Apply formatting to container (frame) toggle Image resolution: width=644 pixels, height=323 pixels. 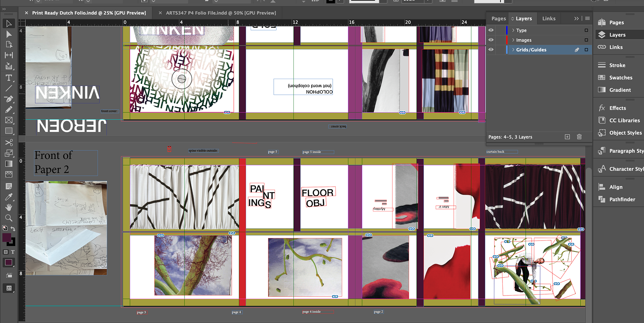[5, 252]
